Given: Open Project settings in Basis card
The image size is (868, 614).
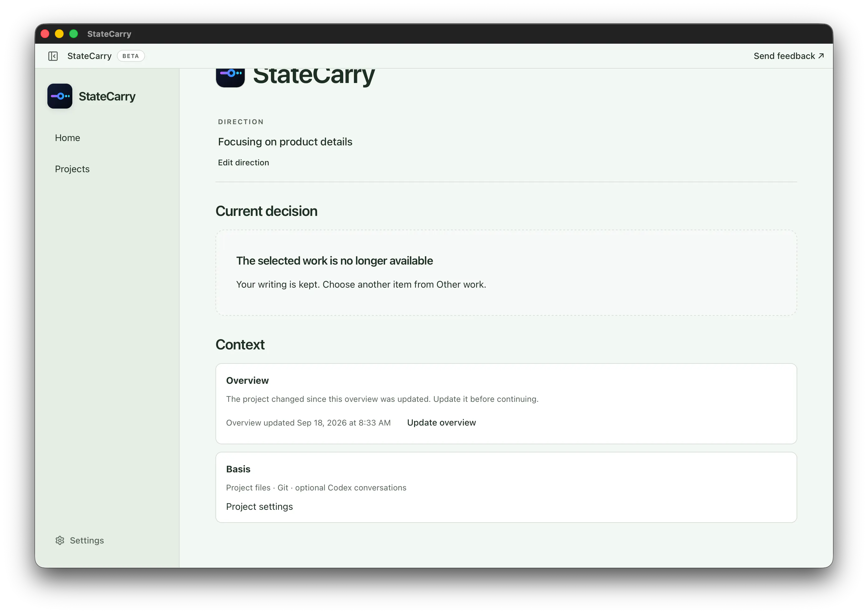Looking at the screenshot, I should point(259,507).
